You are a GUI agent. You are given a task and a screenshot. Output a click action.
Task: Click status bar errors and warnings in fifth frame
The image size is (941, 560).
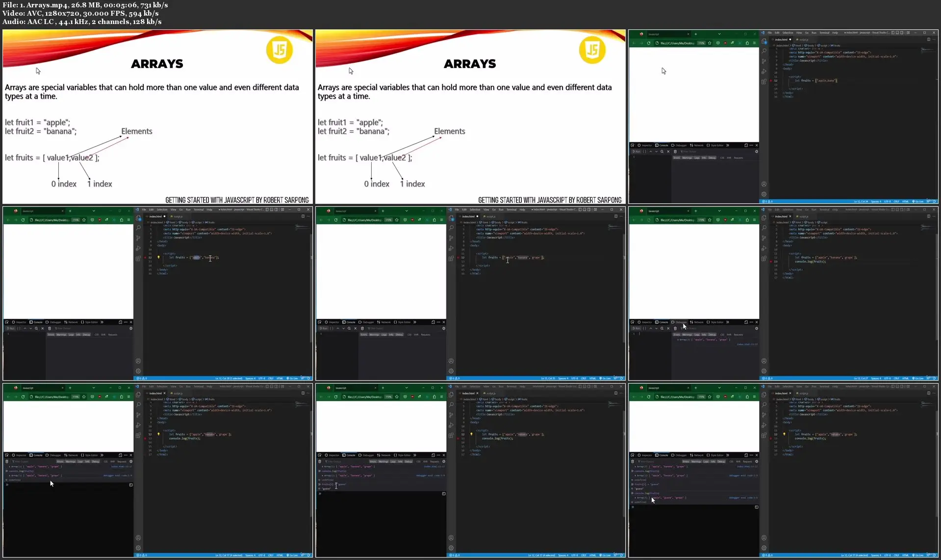pyautogui.click(x=455, y=378)
